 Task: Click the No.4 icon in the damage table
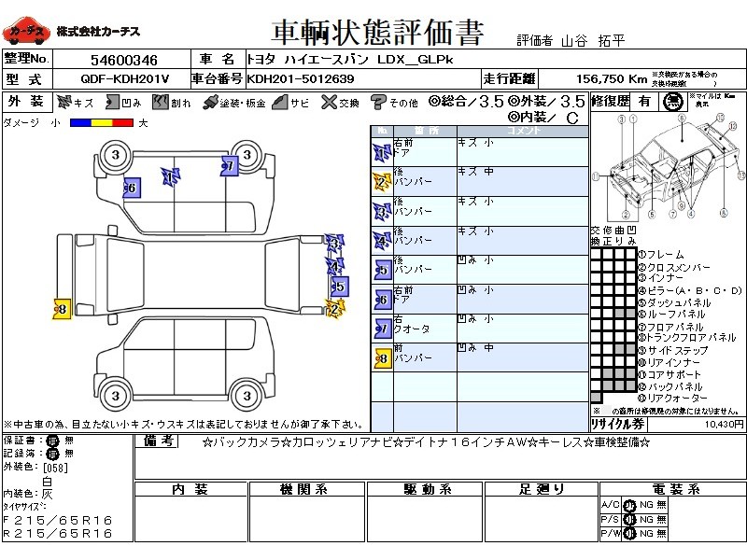click(382, 241)
